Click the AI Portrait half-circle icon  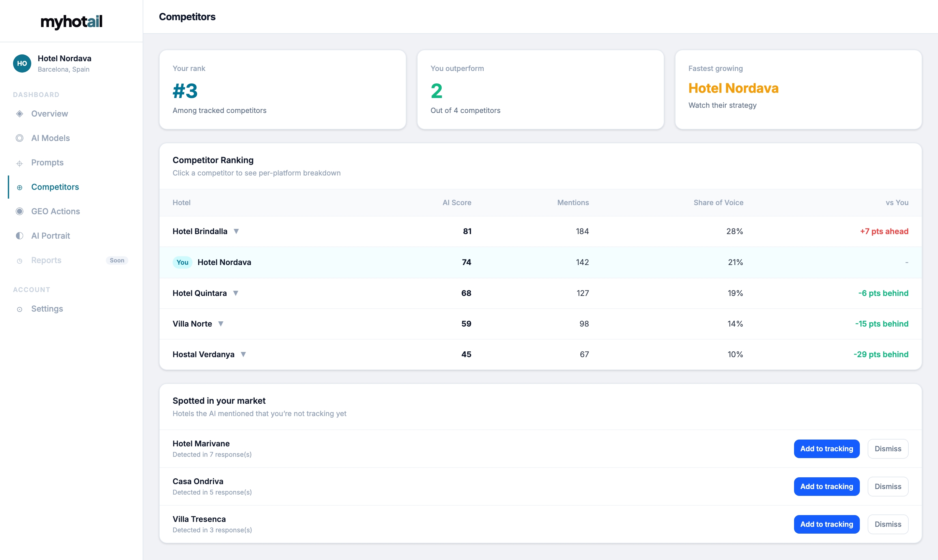pyautogui.click(x=20, y=236)
